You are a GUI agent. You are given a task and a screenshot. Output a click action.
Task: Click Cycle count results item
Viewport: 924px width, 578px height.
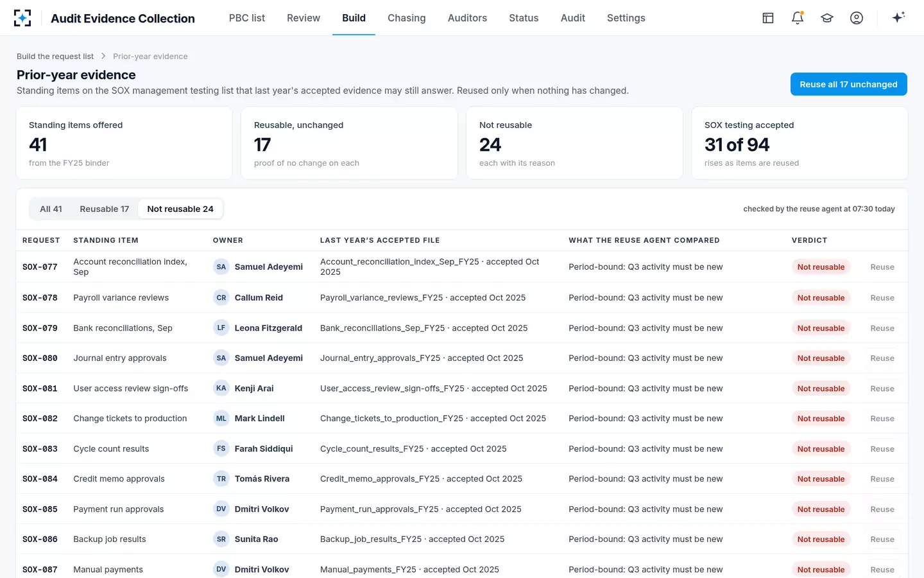[111, 448]
